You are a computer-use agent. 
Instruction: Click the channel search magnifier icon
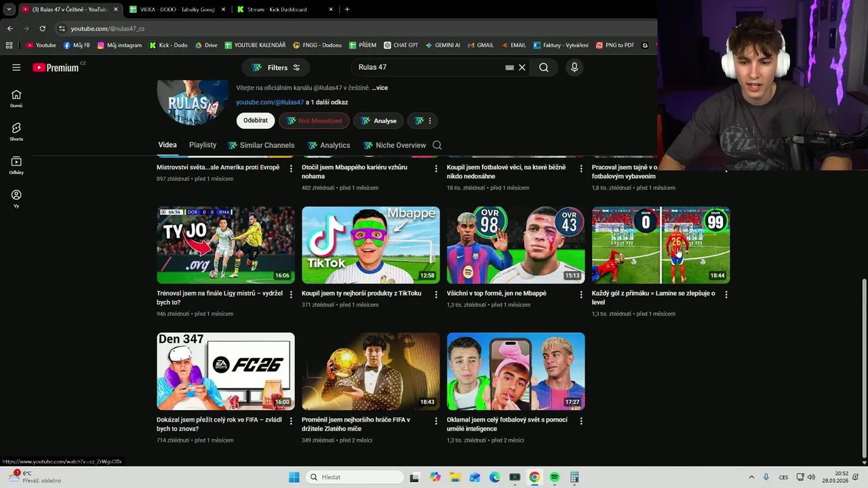pyautogui.click(x=437, y=145)
